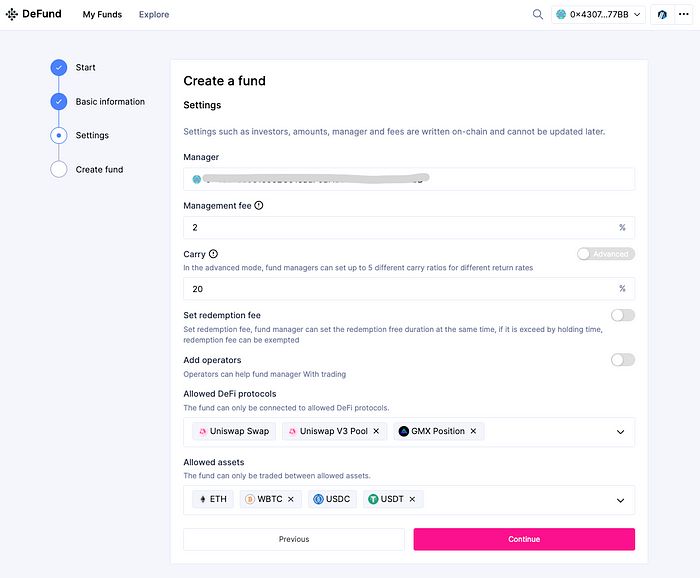Remove GMX Position protocol chip
The width and height of the screenshot is (700, 578).
(474, 431)
